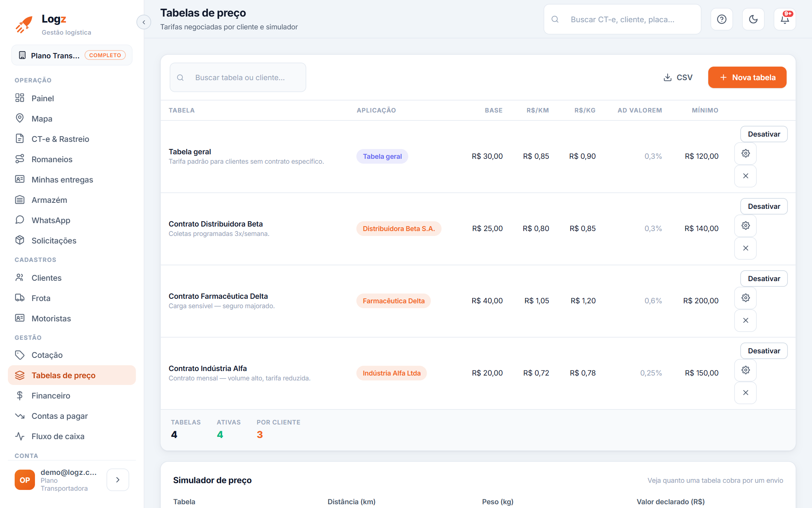Go to Contas a pagar
Screen dimensions: 812x508
pyautogui.click(x=72, y=416)
